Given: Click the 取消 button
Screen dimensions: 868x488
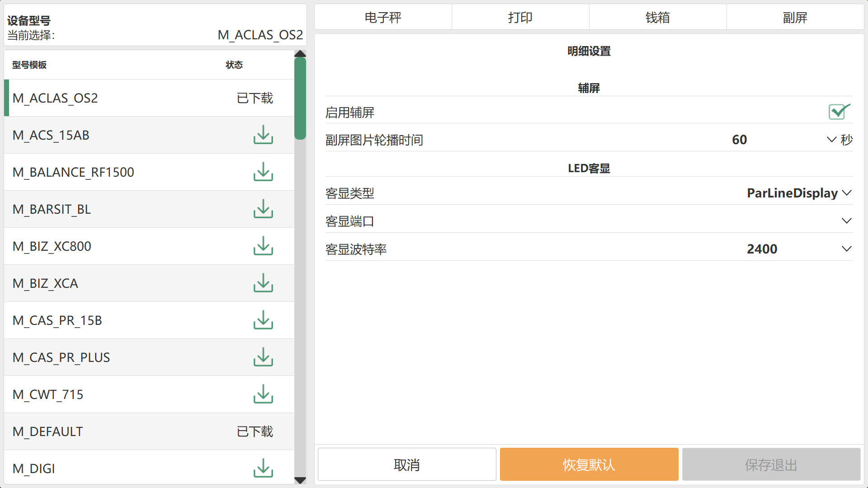Looking at the screenshot, I should click(407, 465).
